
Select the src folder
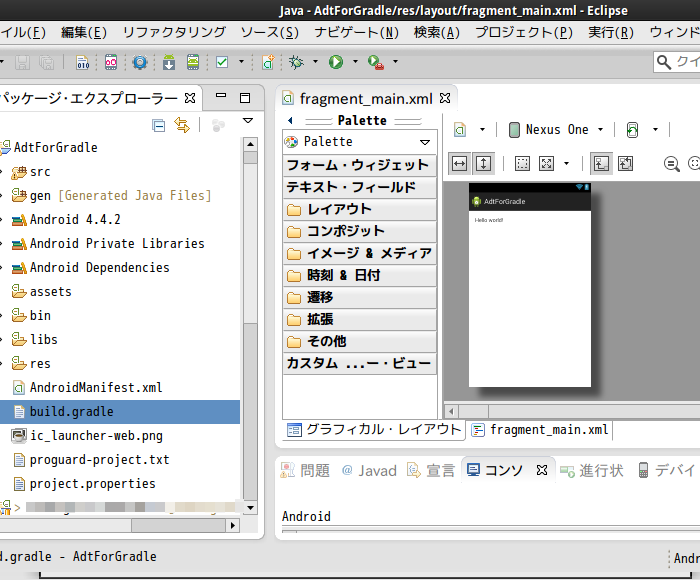pyautogui.click(x=40, y=171)
